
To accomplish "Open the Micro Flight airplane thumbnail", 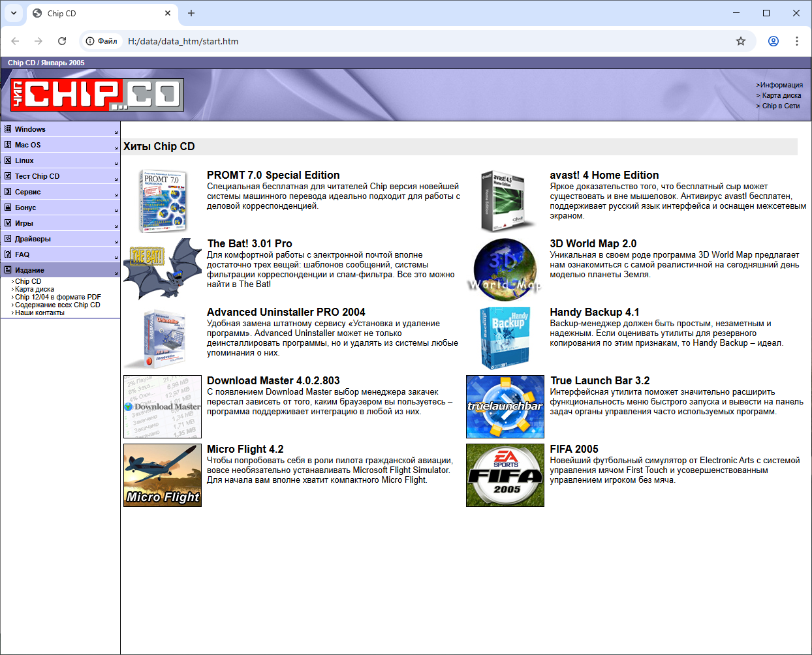I will click(163, 475).
